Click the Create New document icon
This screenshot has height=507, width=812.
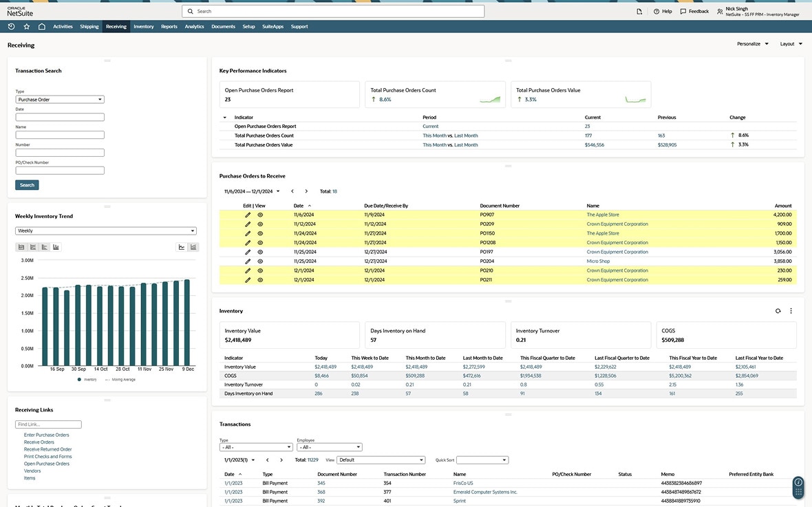pyautogui.click(x=639, y=12)
